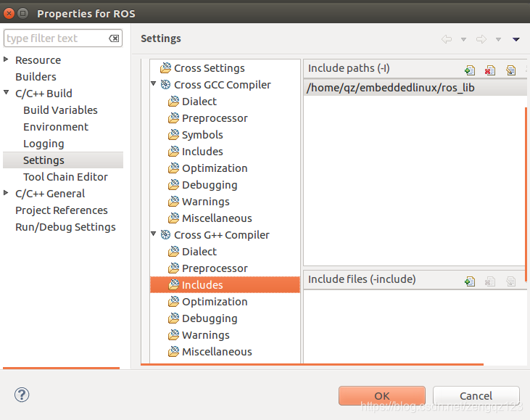Expand the C/C++ General category

click(6, 193)
